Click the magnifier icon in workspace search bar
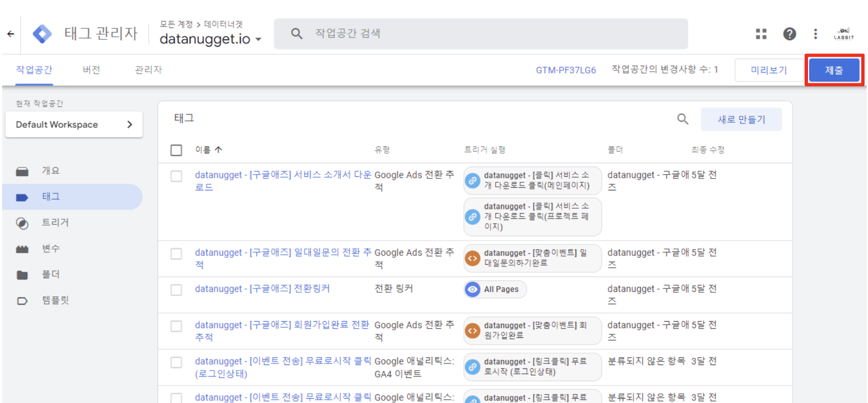This screenshot has height=403, width=868. (296, 34)
